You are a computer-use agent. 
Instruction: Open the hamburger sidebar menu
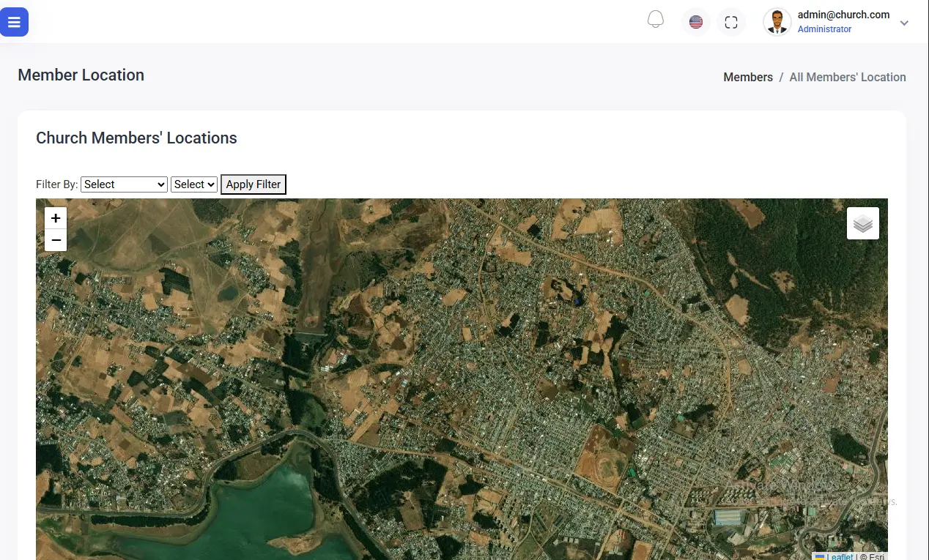(14, 22)
